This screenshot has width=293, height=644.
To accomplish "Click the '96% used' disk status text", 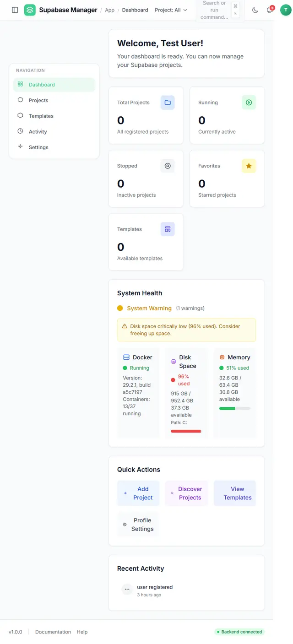I will (x=184, y=380).
